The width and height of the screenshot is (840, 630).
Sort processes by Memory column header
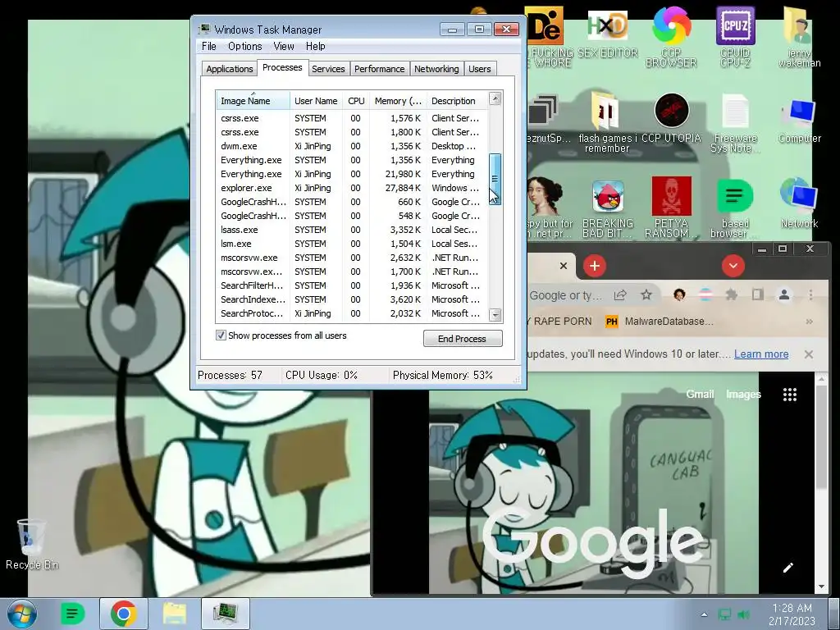point(398,101)
